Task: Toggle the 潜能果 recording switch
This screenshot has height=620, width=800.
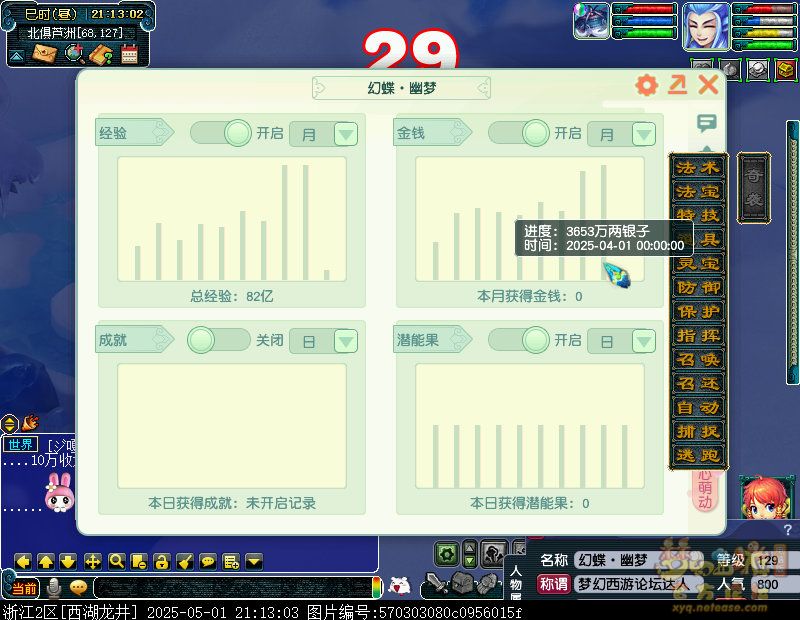Action: click(x=519, y=340)
